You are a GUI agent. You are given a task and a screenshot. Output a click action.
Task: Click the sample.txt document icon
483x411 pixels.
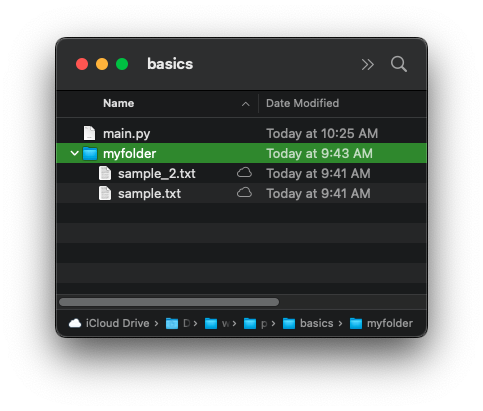pyautogui.click(x=105, y=193)
